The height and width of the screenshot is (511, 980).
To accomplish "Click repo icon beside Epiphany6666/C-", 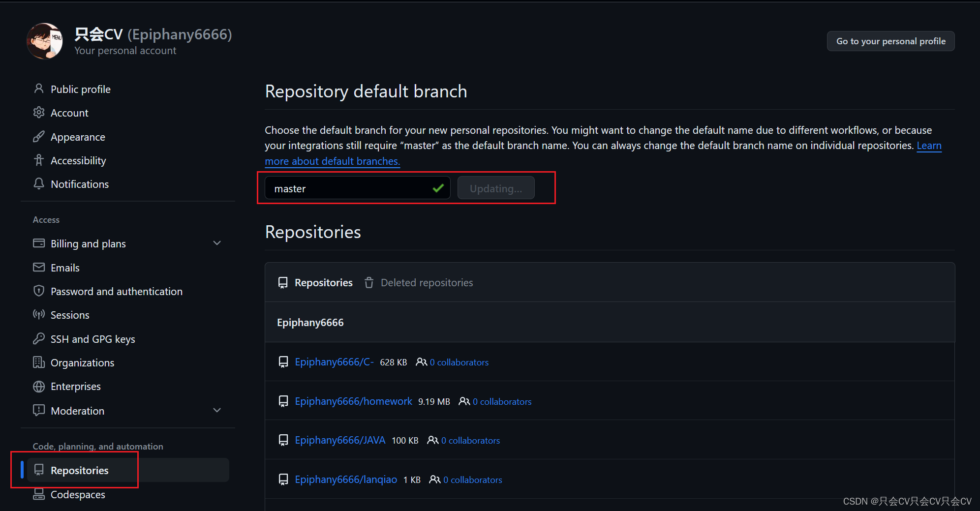I will pyautogui.click(x=283, y=362).
